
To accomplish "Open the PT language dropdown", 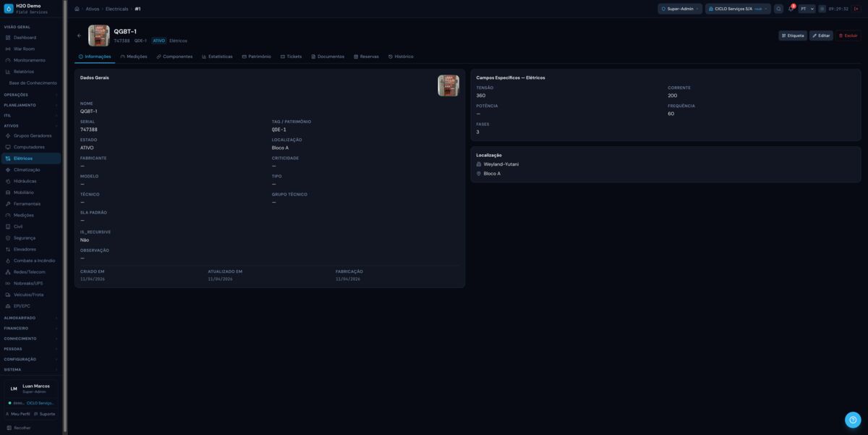I will 807,9.
